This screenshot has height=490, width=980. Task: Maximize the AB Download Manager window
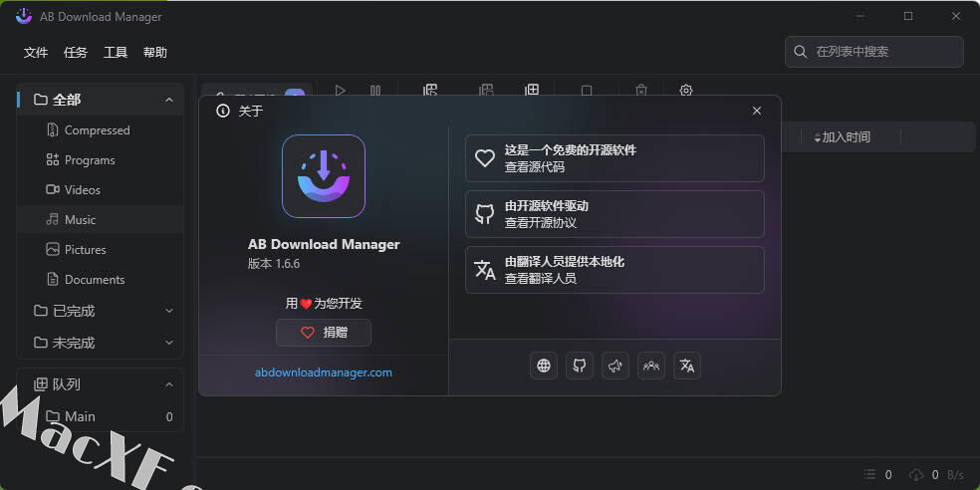[x=908, y=16]
